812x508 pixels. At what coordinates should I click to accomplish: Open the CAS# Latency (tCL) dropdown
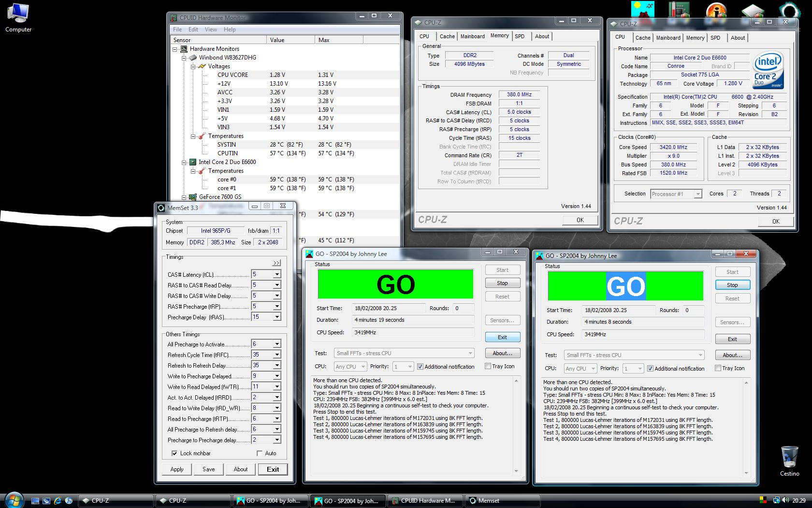277,274
